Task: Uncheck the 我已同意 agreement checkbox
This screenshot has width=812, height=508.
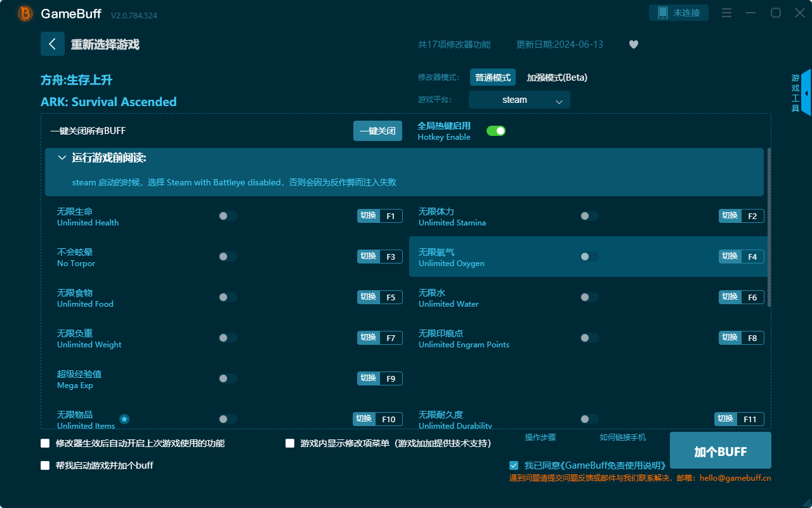Action: coord(514,465)
